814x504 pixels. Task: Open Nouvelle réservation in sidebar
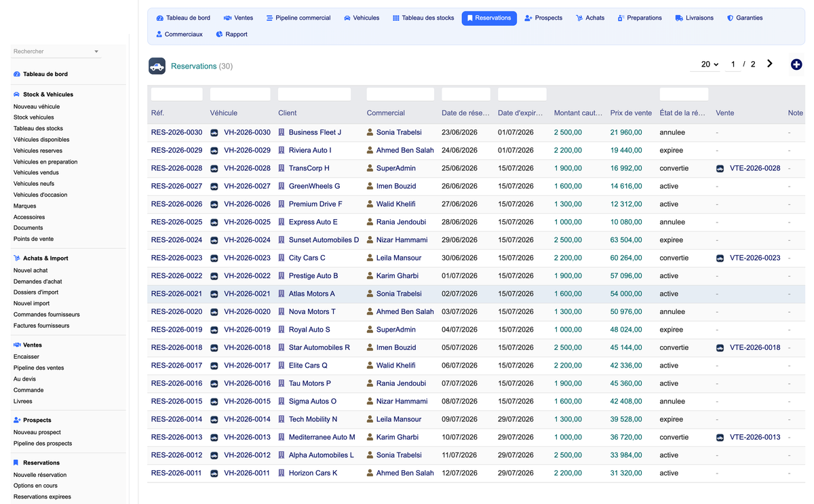pyautogui.click(x=40, y=475)
